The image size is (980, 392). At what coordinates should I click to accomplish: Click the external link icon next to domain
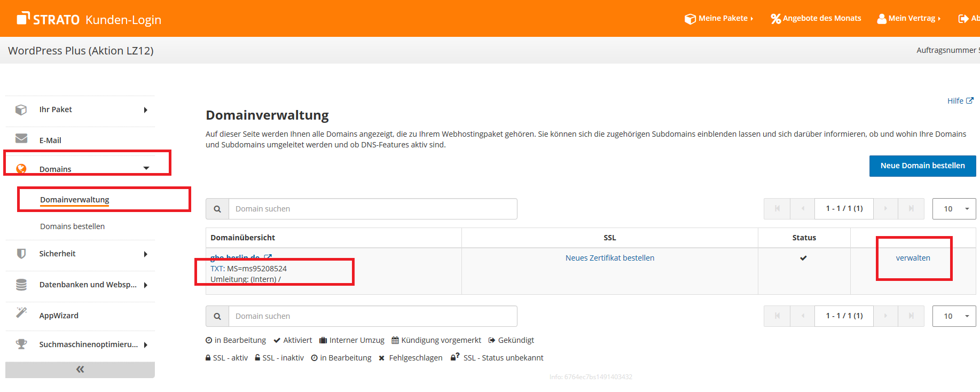268,257
